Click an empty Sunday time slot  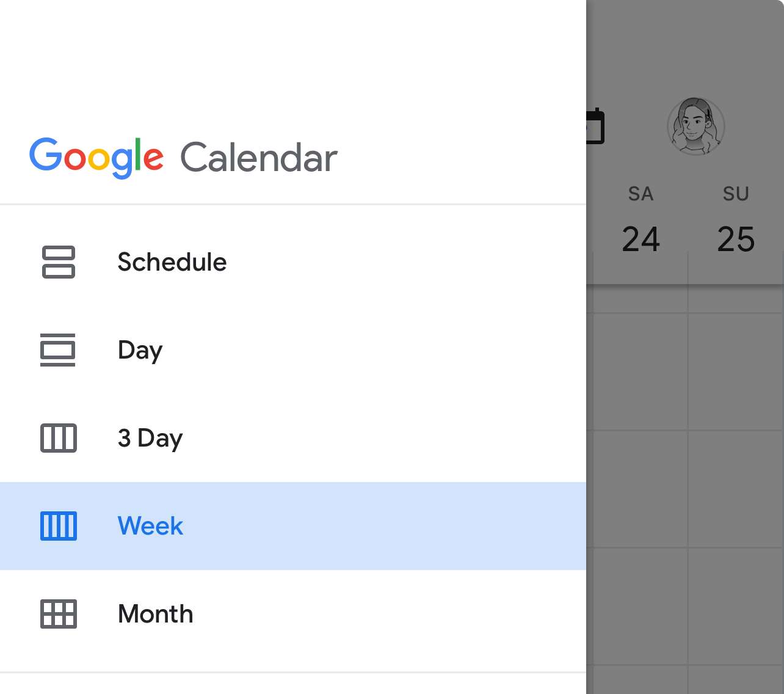[x=736, y=489]
